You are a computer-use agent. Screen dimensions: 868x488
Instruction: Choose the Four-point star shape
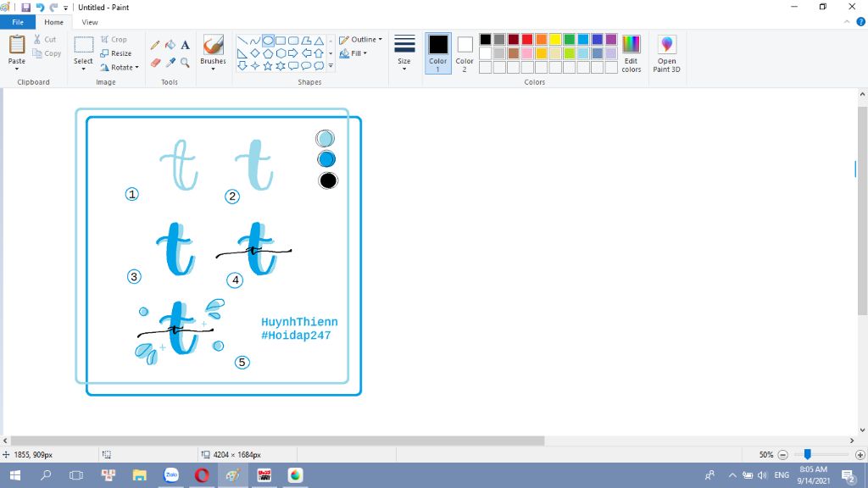point(254,66)
